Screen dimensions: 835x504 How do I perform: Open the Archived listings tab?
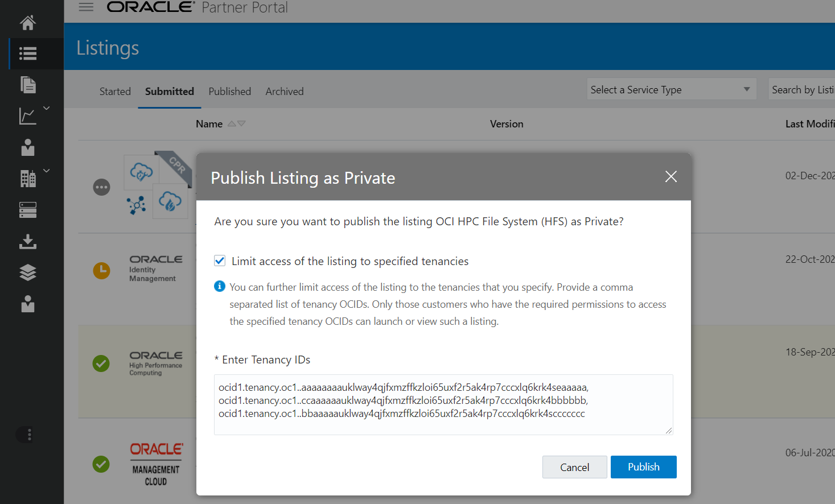(284, 91)
